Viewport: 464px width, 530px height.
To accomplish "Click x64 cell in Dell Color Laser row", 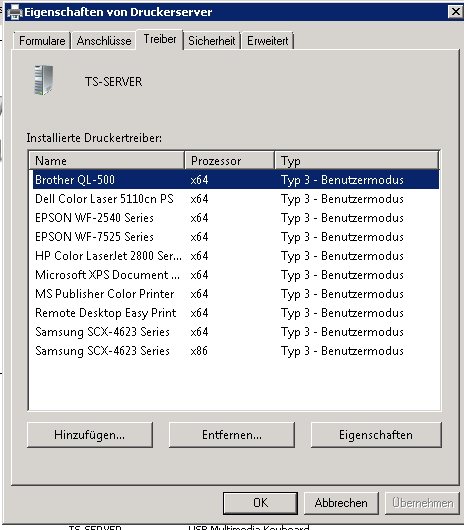I will [199, 199].
